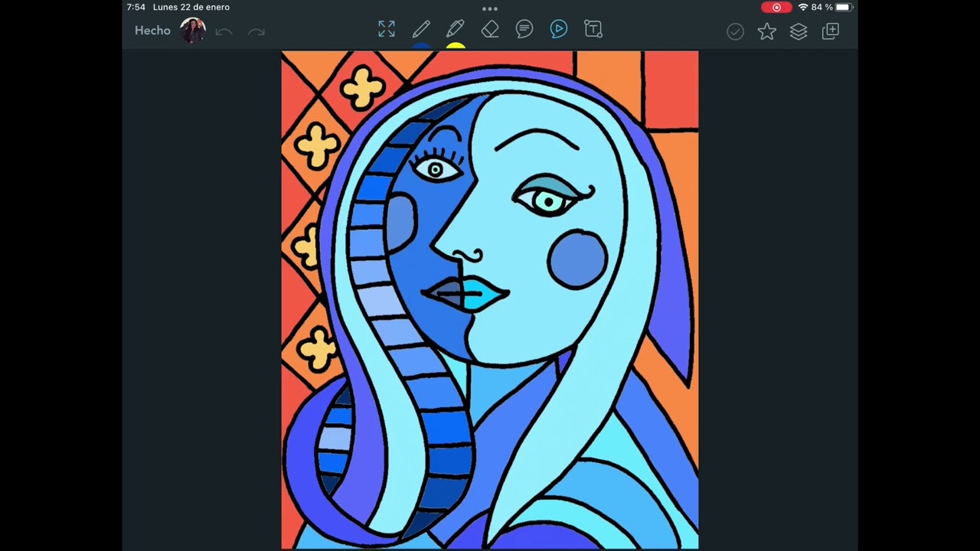This screenshot has height=551, width=980.
Task: Add a new page icon
Action: tap(831, 31)
